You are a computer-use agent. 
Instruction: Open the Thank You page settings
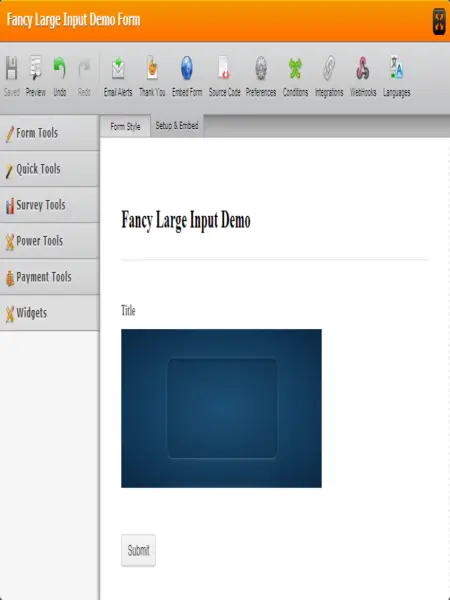click(152, 76)
